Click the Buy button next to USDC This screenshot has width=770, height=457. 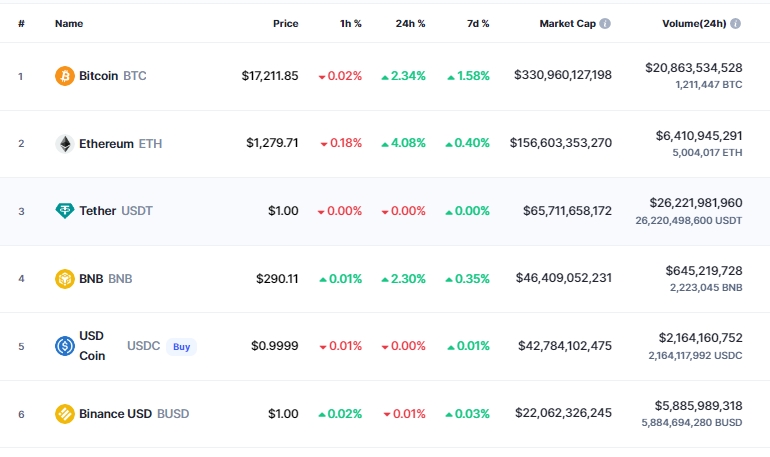pos(181,347)
